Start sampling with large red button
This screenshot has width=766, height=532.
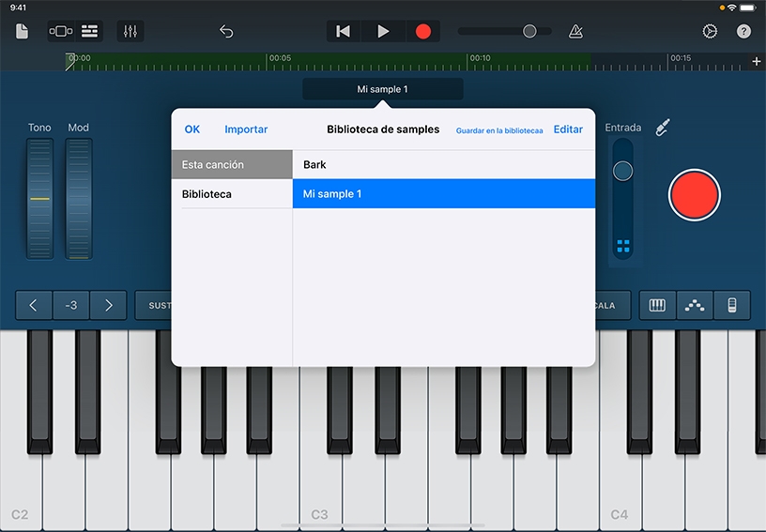pos(695,195)
